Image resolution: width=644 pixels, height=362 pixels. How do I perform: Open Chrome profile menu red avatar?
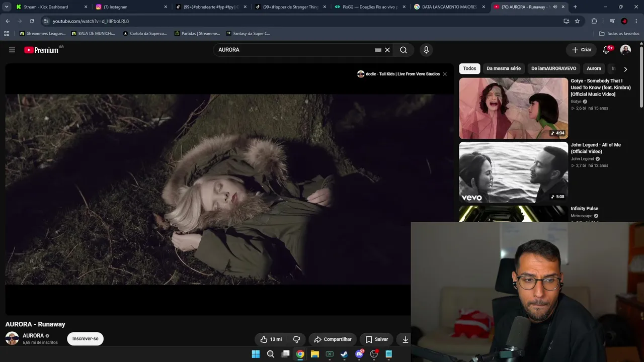tap(624, 21)
